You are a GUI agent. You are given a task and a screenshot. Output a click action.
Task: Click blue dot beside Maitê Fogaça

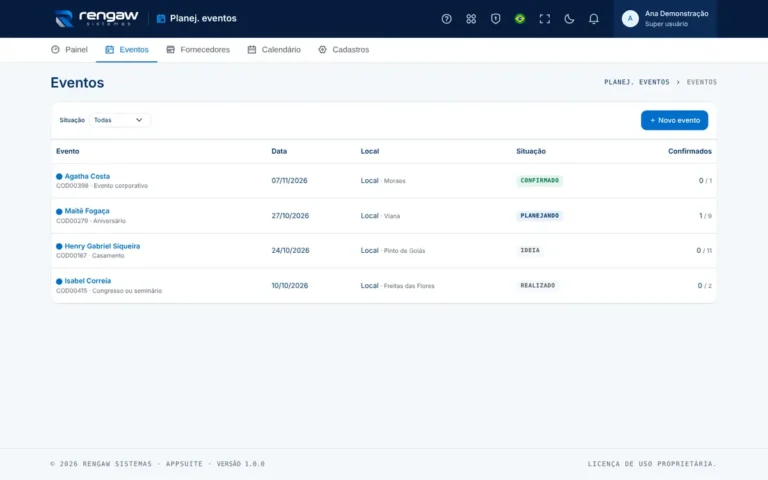coord(59,211)
